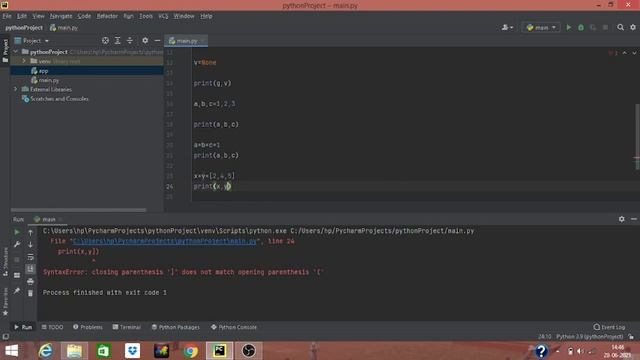Open the Event Log

pos(609,327)
